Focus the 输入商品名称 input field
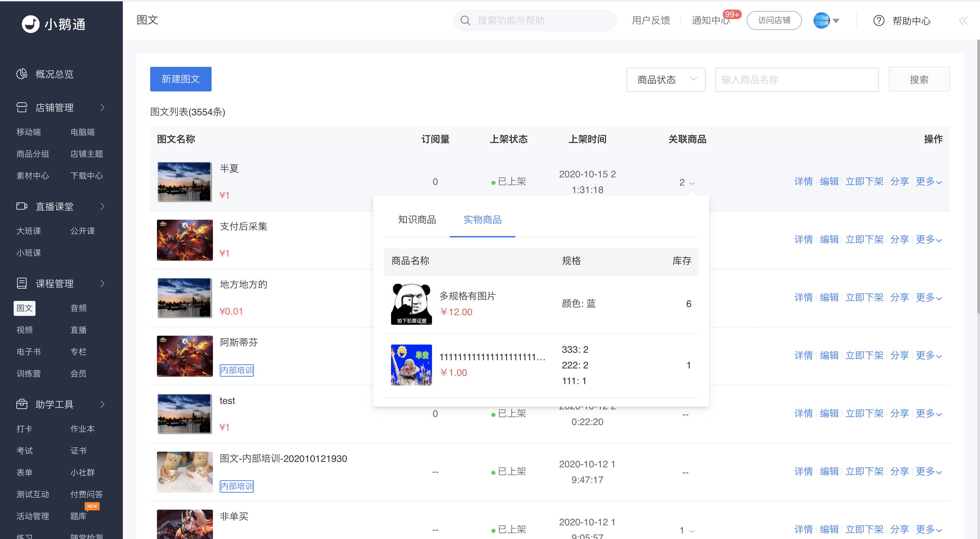 coord(797,79)
